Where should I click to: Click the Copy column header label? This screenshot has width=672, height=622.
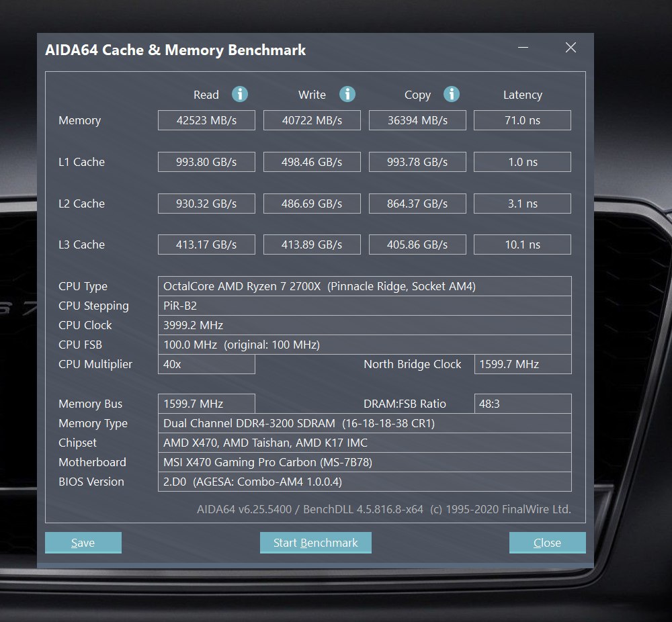pyautogui.click(x=417, y=95)
